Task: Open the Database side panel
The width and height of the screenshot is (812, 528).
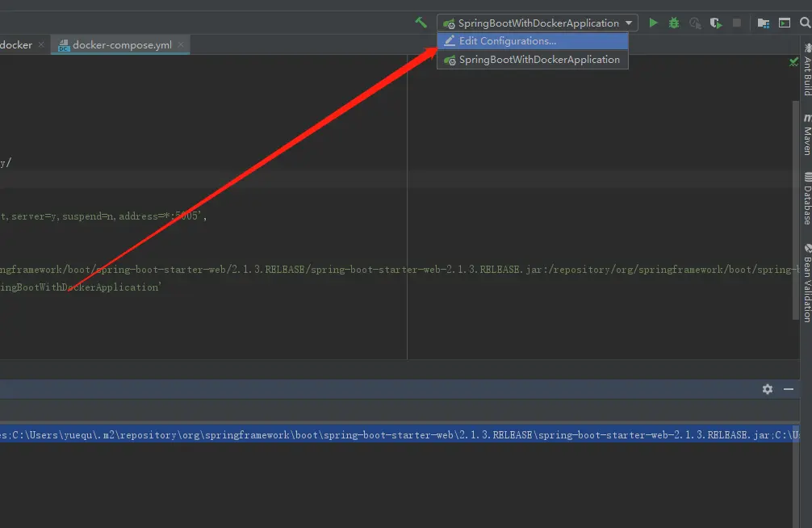Action: coord(807,199)
